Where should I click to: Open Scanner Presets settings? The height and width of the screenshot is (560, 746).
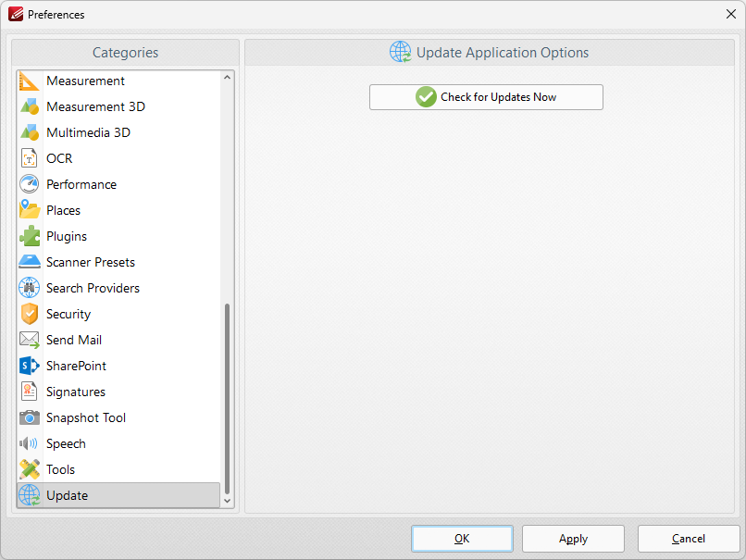coord(118,262)
